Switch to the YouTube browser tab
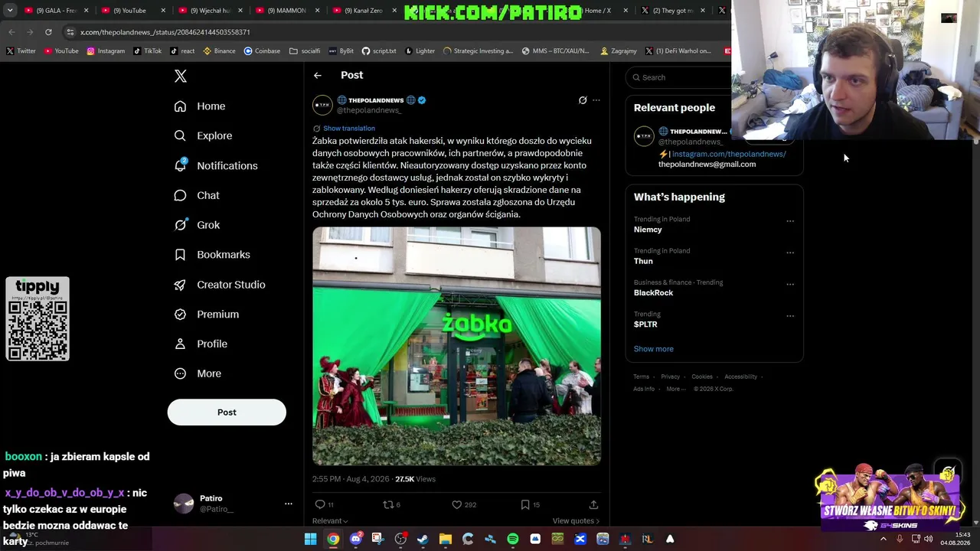 coord(133,11)
